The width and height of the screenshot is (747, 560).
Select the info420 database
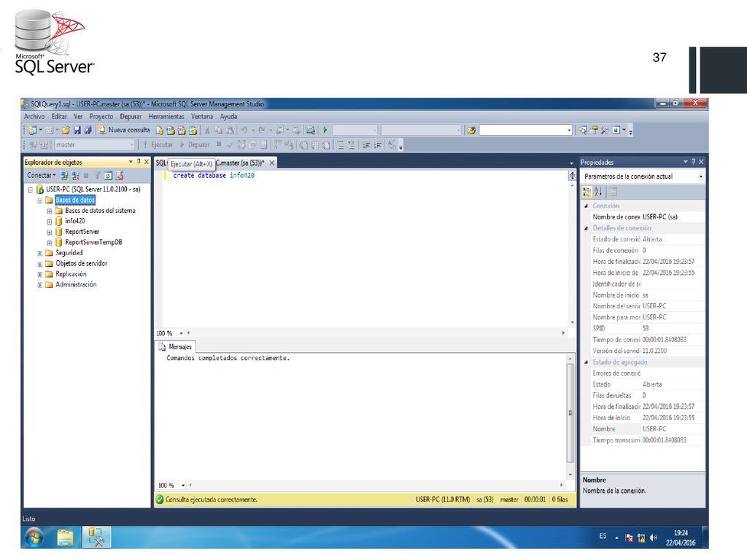click(75, 221)
